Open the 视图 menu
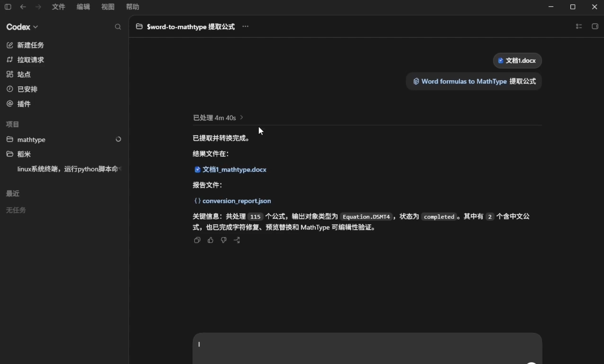 coord(108,7)
